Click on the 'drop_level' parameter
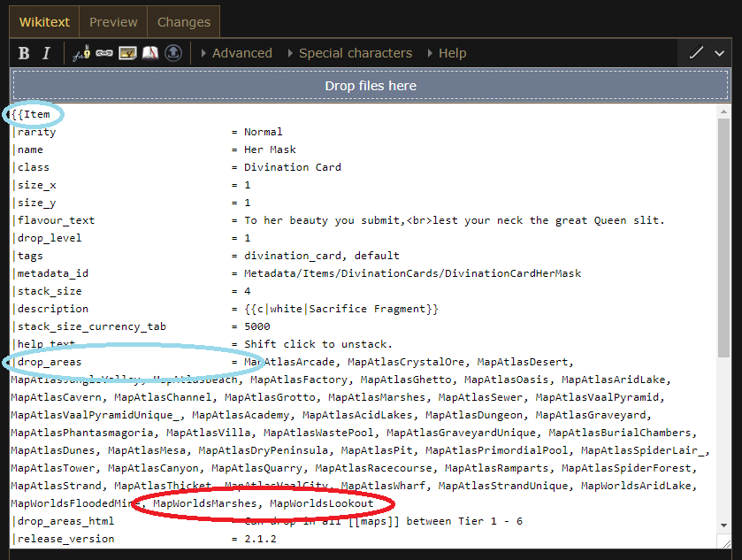This screenshot has height=560, width=742. tap(50, 238)
